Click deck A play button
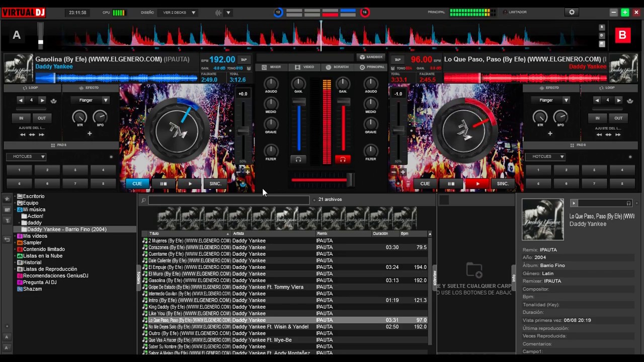This screenshot has height=362, width=644. [190, 184]
